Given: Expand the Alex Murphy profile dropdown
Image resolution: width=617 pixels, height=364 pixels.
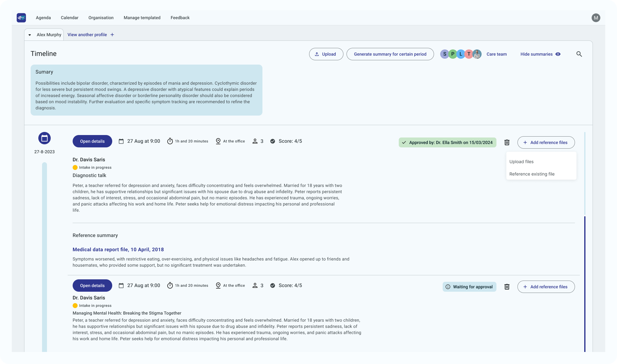Looking at the screenshot, I should (x=30, y=35).
